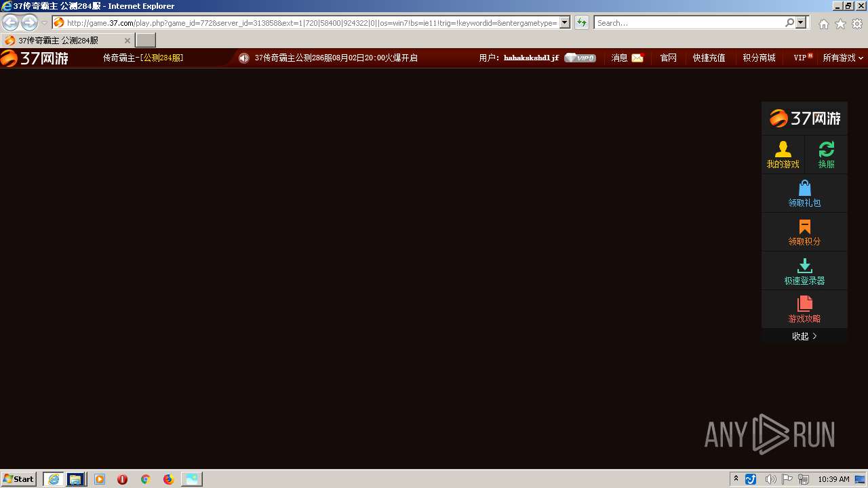Open the Tools gear icon
This screenshot has width=868, height=488.
click(857, 24)
